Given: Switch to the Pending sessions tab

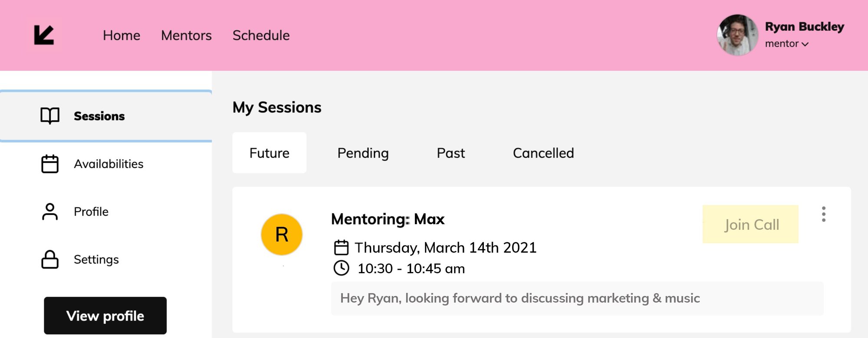Looking at the screenshot, I should tap(363, 153).
